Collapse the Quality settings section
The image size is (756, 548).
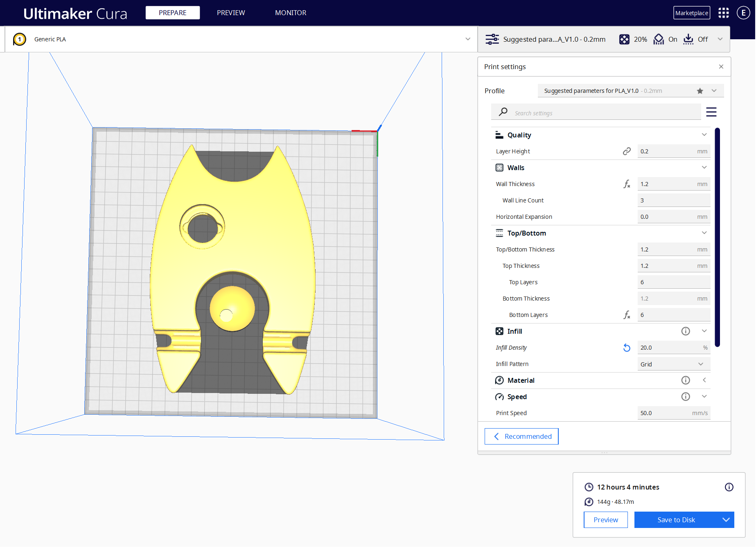(x=704, y=135)
